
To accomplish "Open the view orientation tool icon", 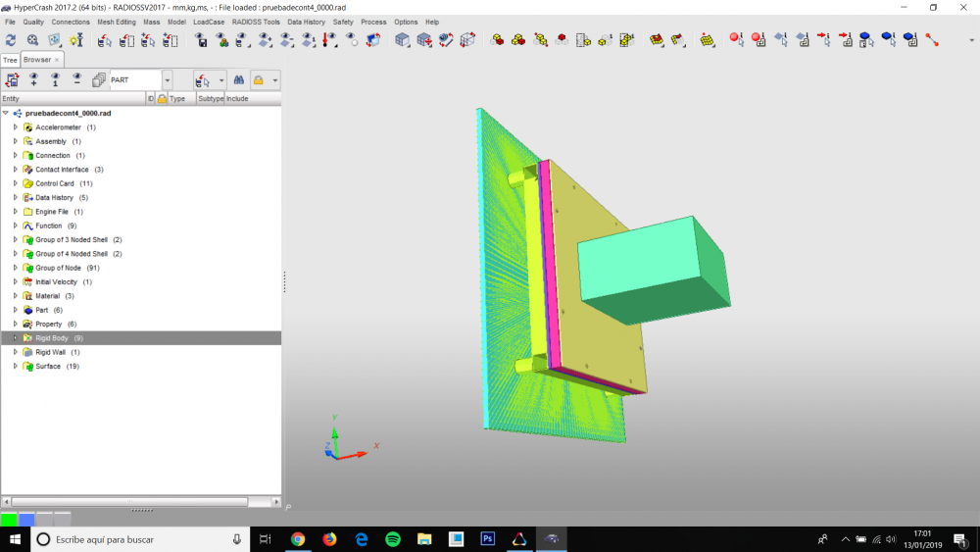I will pyautogui.click(x=54, y=40).
